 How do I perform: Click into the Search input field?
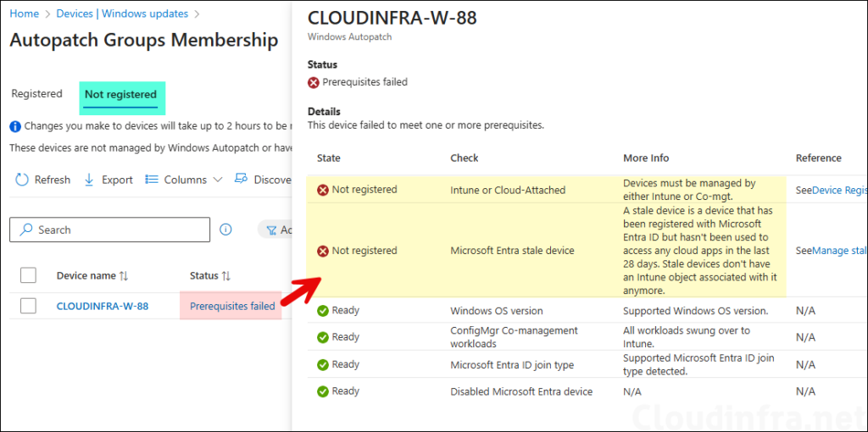pos(119,230)
